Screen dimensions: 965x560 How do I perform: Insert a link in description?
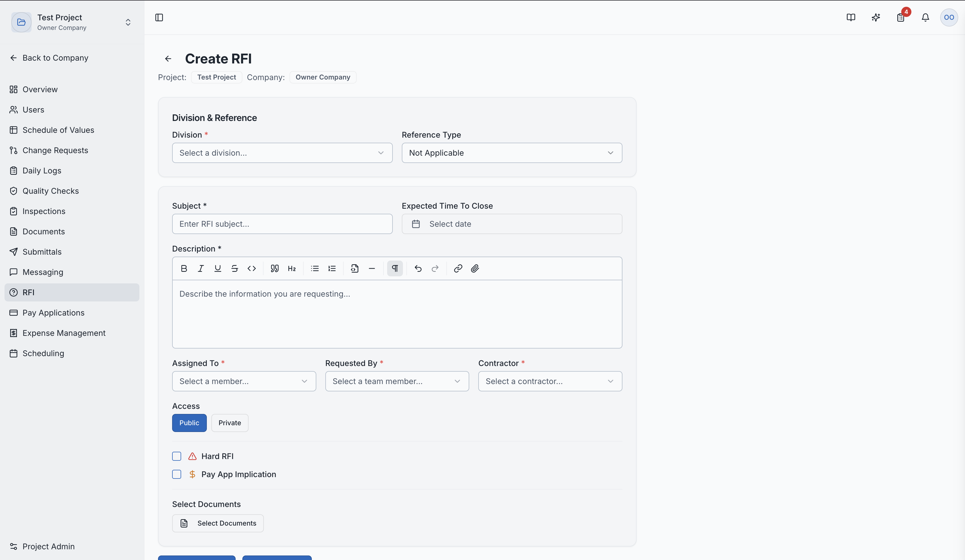tap(458, 269)
